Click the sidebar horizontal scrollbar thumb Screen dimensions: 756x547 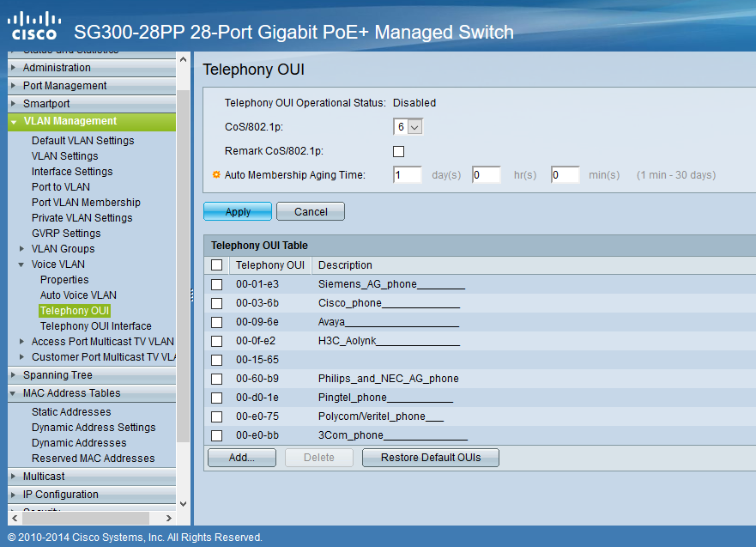tap(86, 518)
